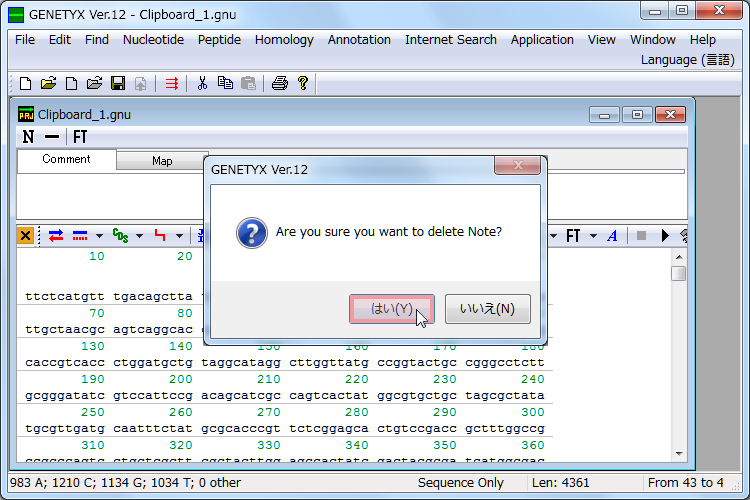Click sequence block gcgggatatc at position 190
Screen dimensions: 750x500
pyautogui.click(x=65, y=396)
